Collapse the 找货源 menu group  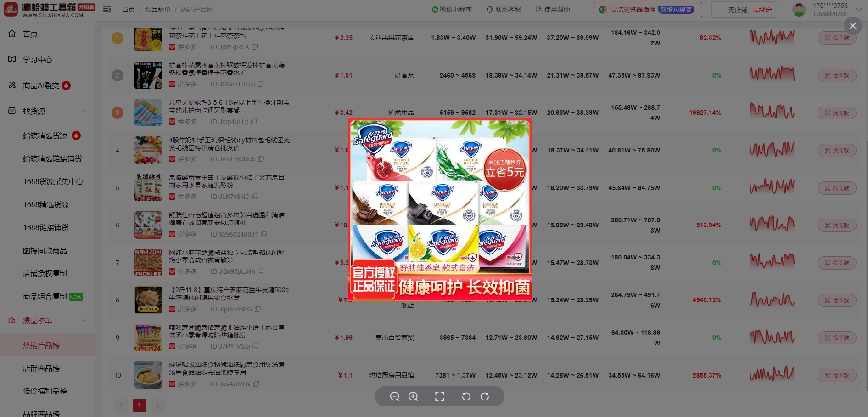click(x=84, y=111)
